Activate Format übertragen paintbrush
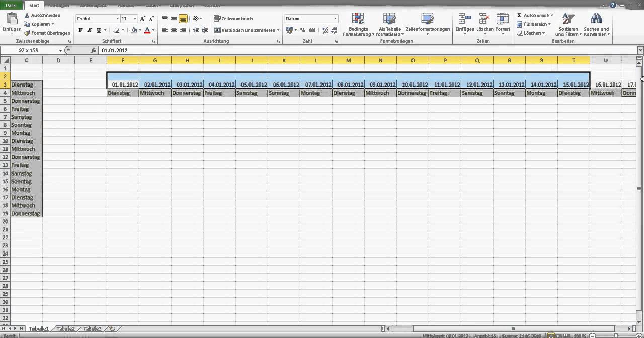Screen dimensions: 644x338 [47, 33]
